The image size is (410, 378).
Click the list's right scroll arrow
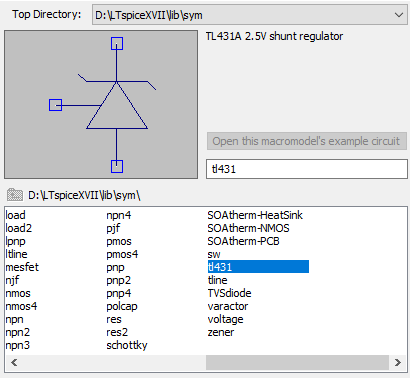[x=397, y=362]
